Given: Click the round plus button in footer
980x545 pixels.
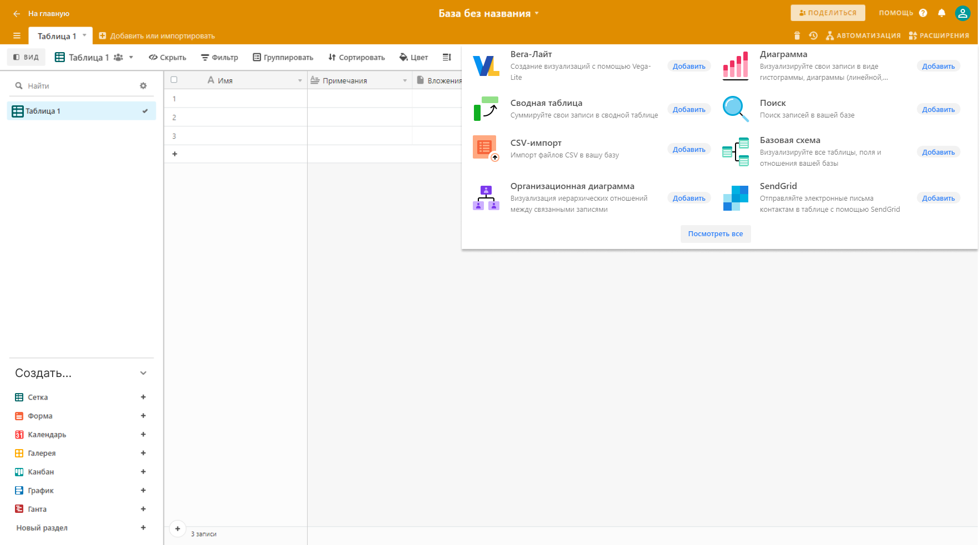Looking at the screenshot, I should (x=177, y=529).
